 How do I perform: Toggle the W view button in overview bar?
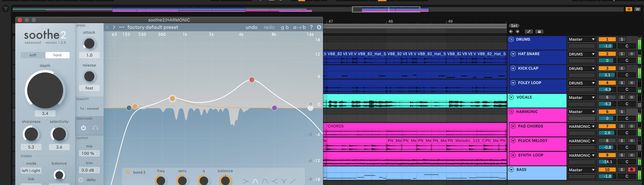pos(638,9)
